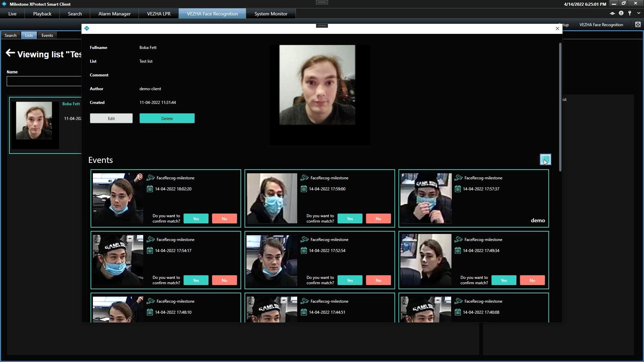This screenshot has width=644, height=362.
Task: Click the blue logo icon in dialog header
Action: coord(87,28)
